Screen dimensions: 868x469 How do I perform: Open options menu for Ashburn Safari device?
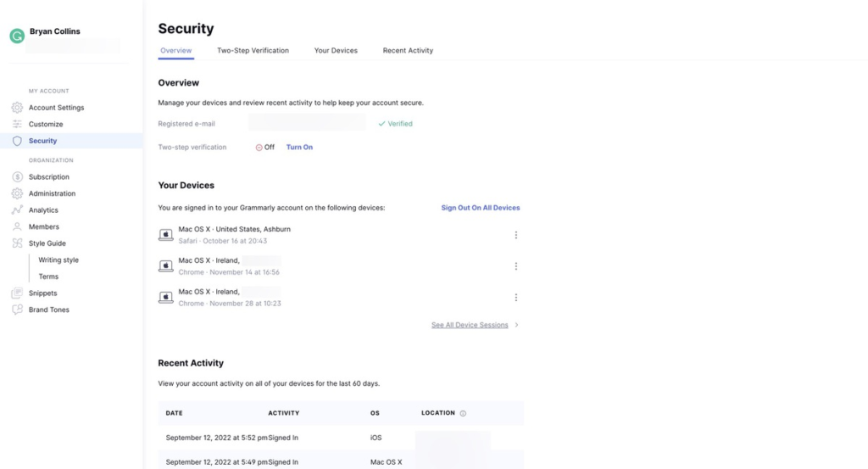(x=515, y=235)
